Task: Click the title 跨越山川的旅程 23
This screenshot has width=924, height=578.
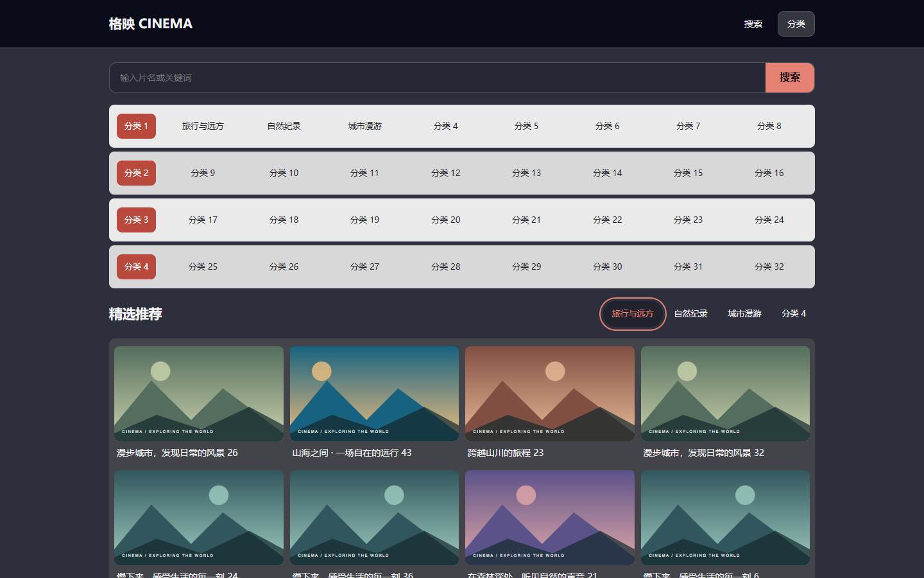Action: pos(506,453)
